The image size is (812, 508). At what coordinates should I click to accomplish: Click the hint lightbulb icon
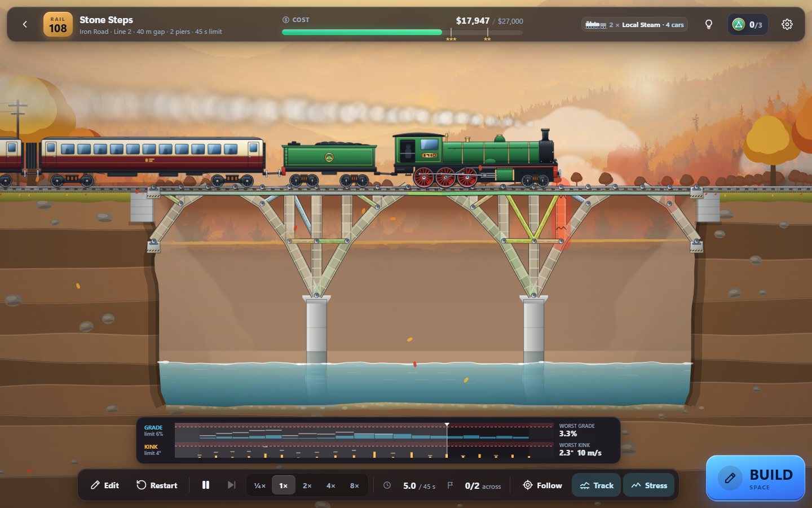click(x=709, y=24)
